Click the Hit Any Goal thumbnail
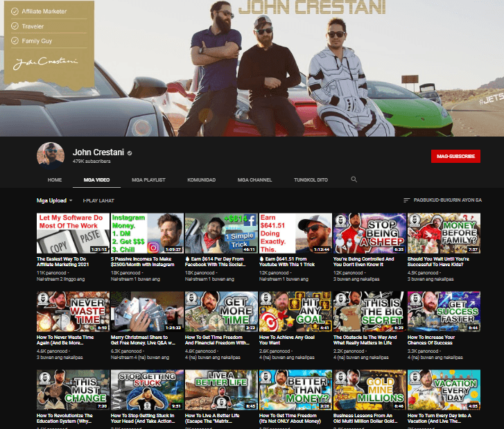Viewport: 504px width, 429px height. coord(295,311)
